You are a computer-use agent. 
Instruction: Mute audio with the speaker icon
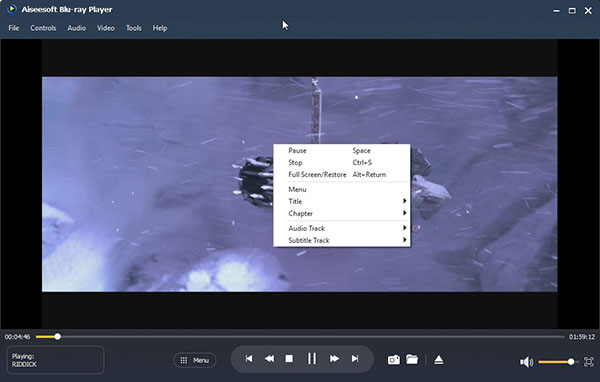tap(526, 362)
